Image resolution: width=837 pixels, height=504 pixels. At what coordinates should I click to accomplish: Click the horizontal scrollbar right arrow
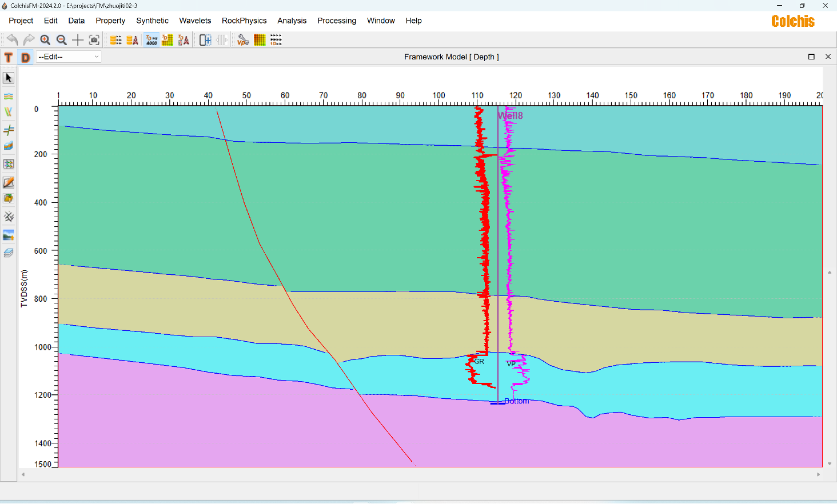[x=818, y=474]
